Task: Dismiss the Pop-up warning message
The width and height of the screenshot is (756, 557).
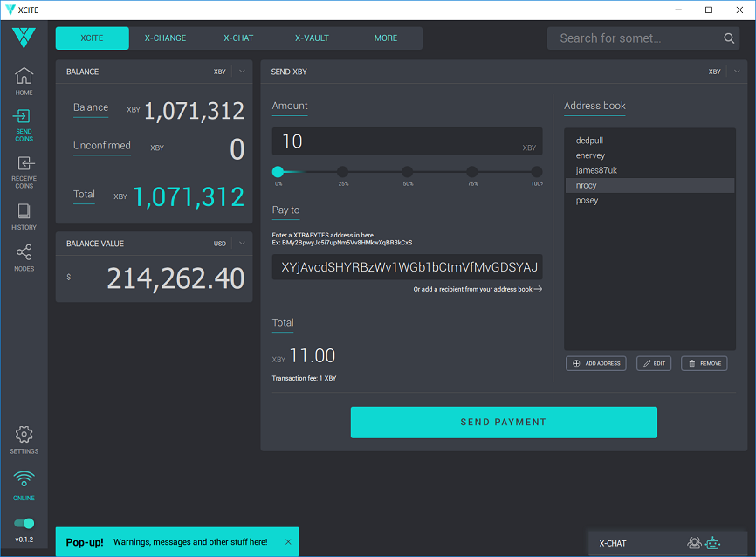Action: [288, 542]
